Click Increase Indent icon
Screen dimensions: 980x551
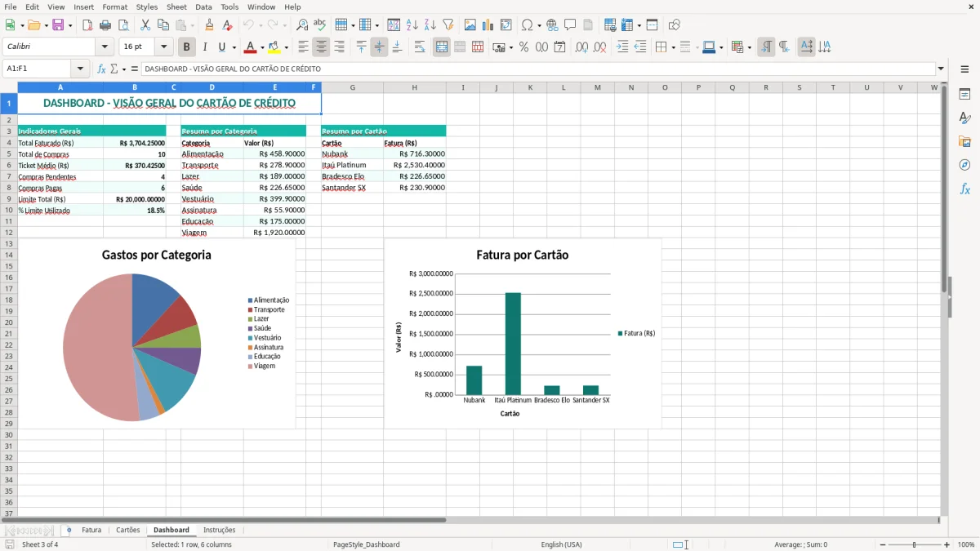[x=622, y=47]
